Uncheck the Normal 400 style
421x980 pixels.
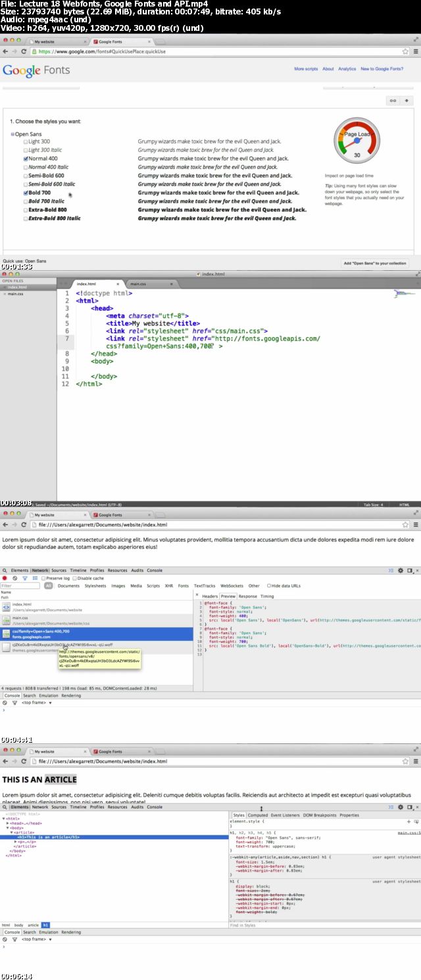coord(26,158)
